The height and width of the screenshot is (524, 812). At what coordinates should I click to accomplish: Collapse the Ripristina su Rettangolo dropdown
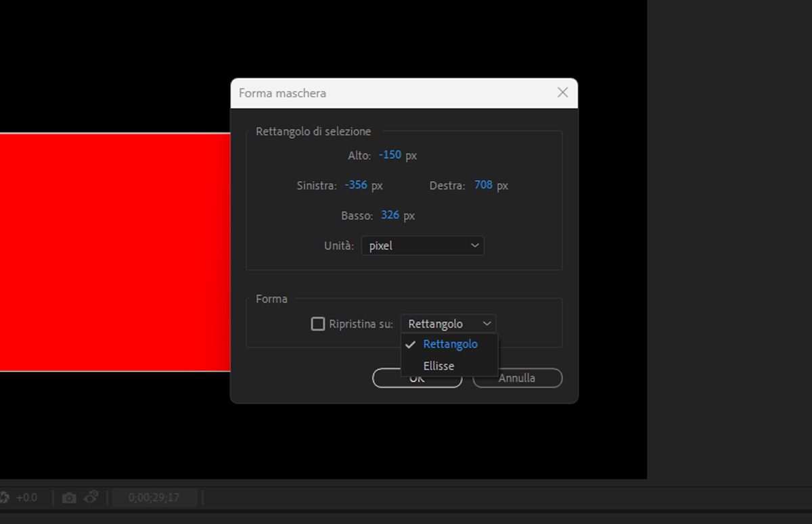pyautogui.click(x=448, y=324)
